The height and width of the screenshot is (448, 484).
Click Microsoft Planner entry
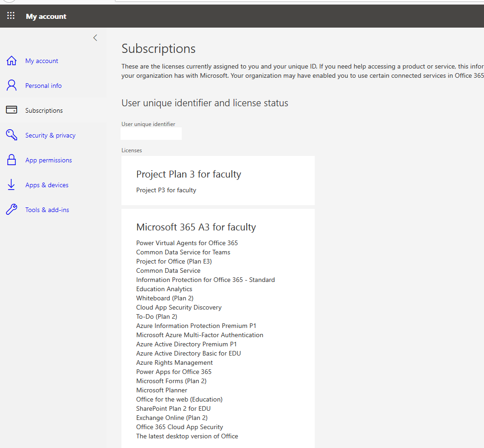tap(162, 391)
